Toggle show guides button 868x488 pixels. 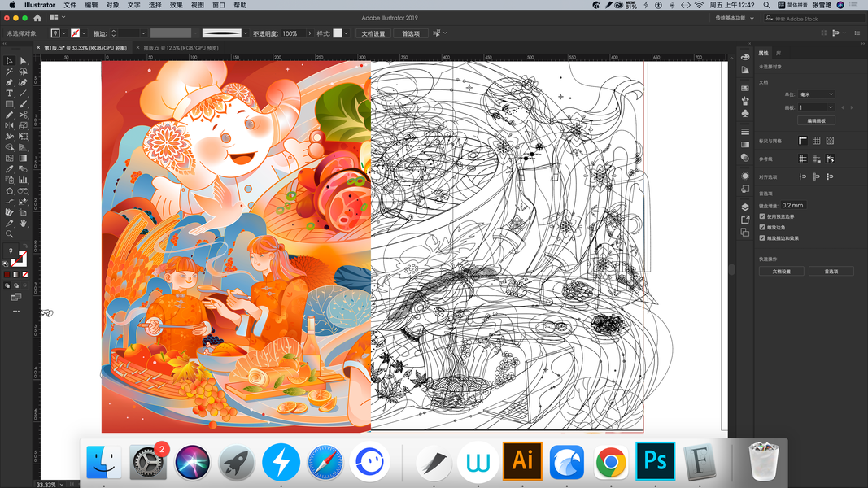click(x=803, y=159)
